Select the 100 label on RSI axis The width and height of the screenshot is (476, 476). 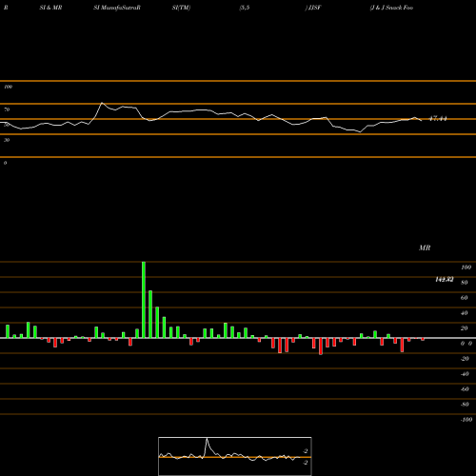(x=8, y=87)
